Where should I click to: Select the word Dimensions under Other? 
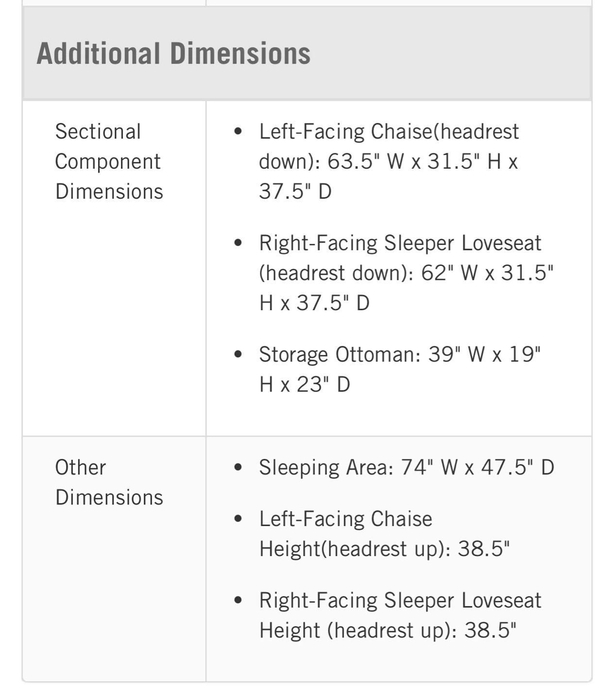pyautogui.click(x=109, y=497)
